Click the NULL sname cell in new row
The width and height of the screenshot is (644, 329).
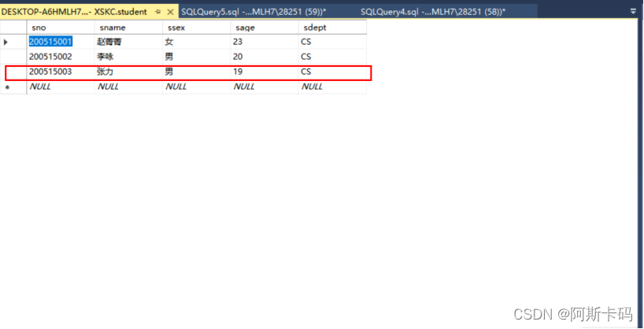[128, 87]
